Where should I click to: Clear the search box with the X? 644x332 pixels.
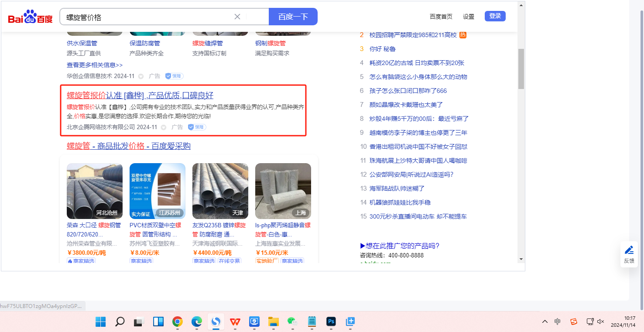click(237, 17)
